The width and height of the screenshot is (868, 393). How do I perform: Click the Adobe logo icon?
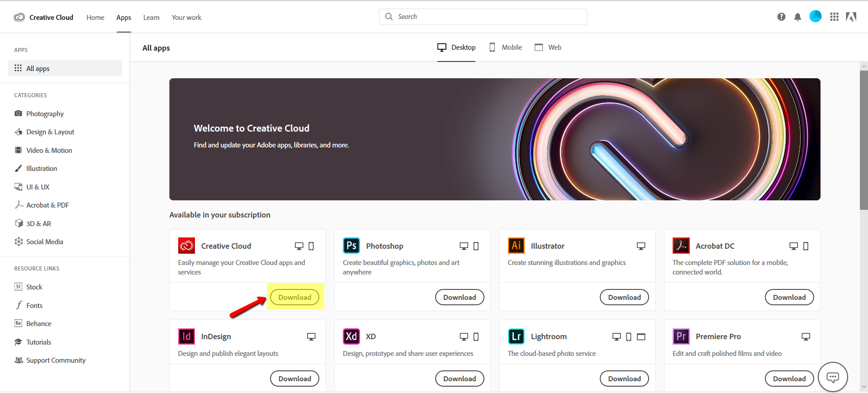pyautogui.click(x=851, y=17)
